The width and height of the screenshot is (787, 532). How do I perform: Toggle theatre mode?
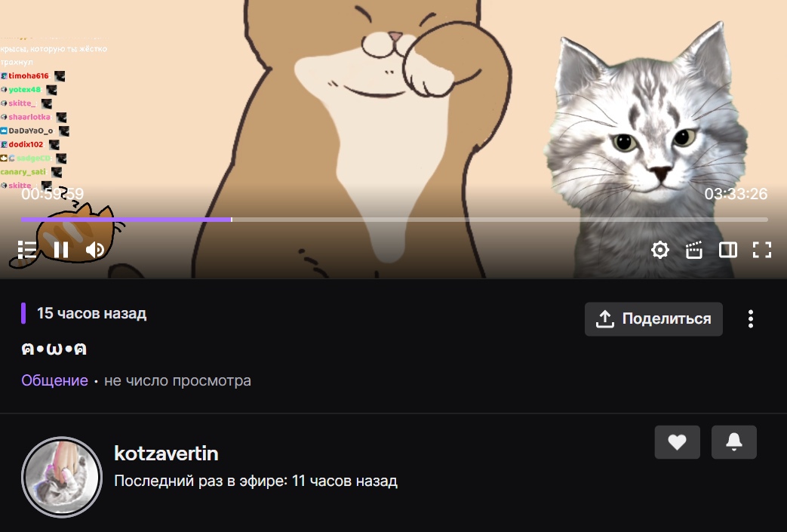(x=728, y=250)
